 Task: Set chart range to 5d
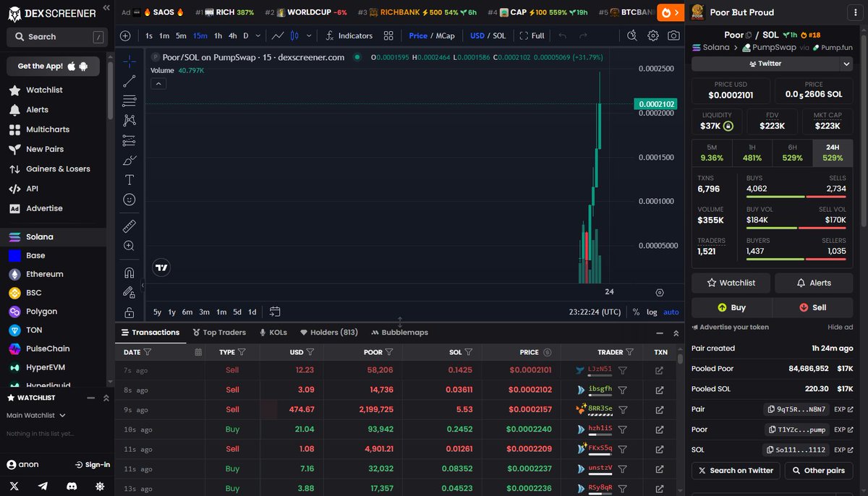(237, 312)
